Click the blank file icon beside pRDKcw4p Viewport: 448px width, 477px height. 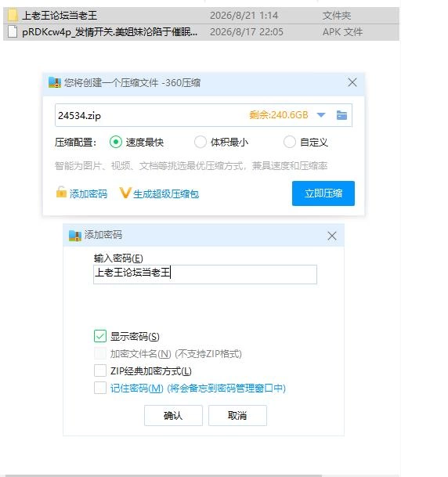[x=13, y=31]
